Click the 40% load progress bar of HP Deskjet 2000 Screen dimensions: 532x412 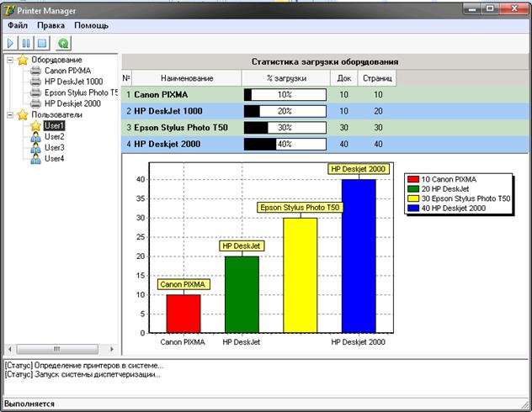(285, 144)
